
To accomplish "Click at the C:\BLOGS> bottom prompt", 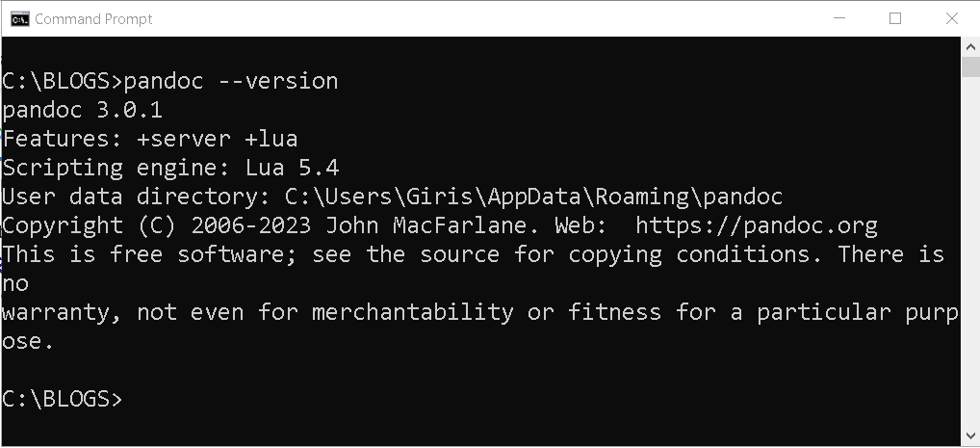I will 62,399.
